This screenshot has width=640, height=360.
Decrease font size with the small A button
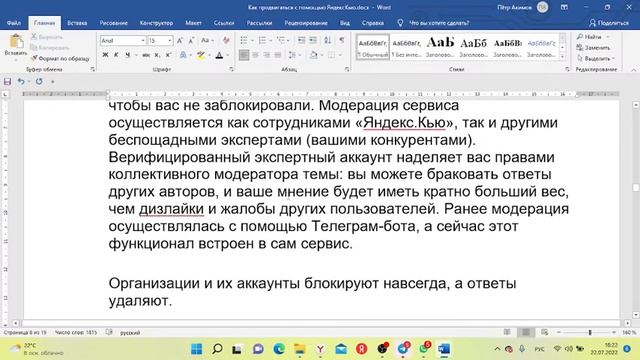(x=191, y=40)
